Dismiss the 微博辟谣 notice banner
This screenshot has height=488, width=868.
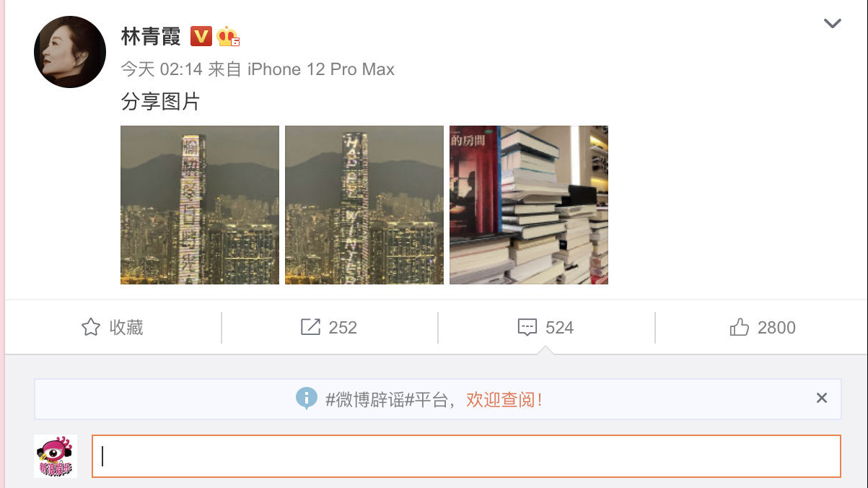(x=821, y=398)
